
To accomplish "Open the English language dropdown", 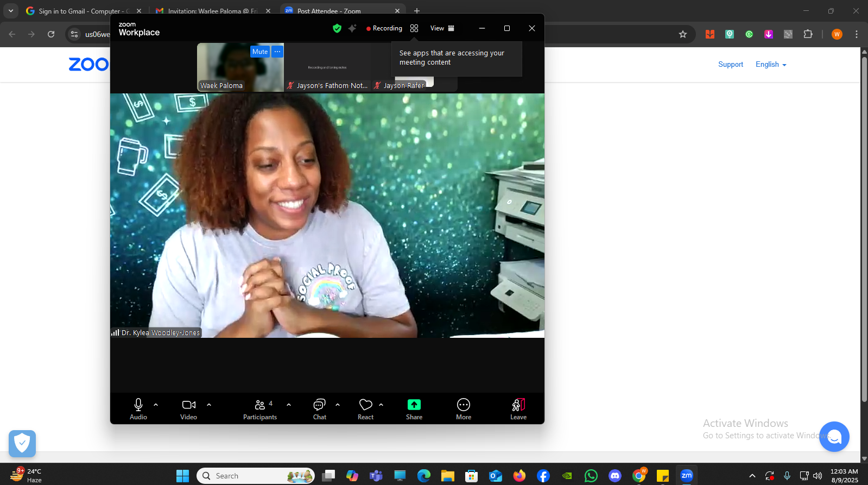I will pos(771,65).
